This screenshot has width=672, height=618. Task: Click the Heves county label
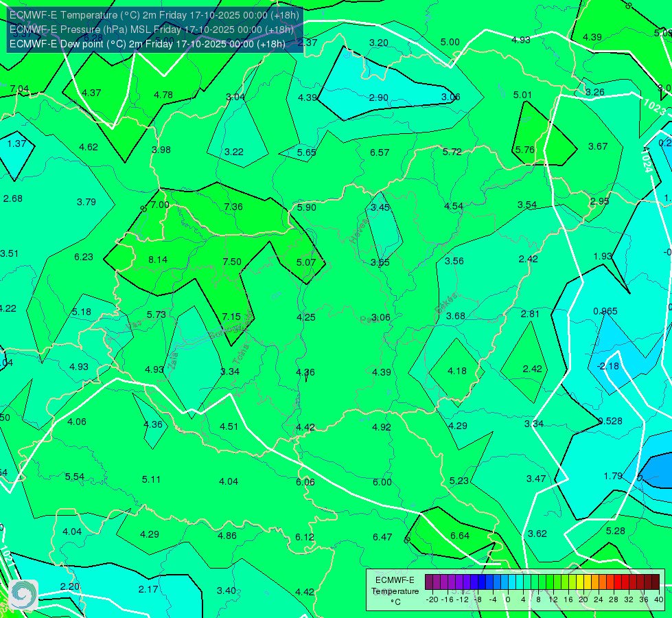click(x=359, y=231)
